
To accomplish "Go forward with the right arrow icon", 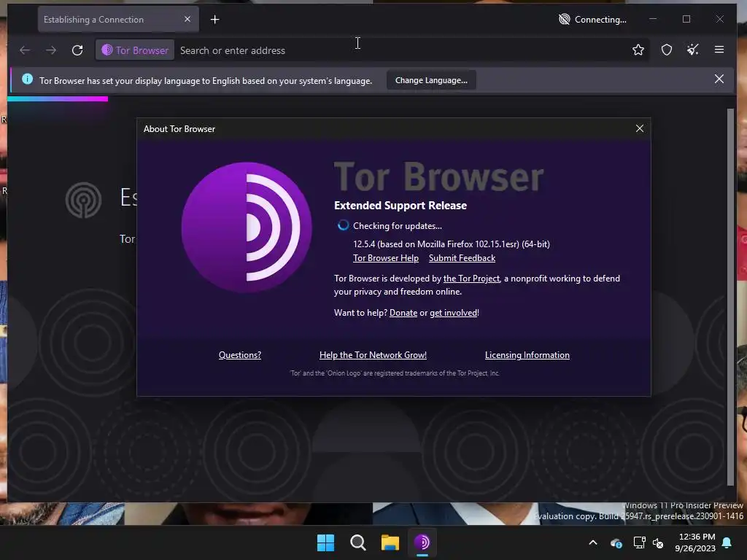I will [51, 50].
